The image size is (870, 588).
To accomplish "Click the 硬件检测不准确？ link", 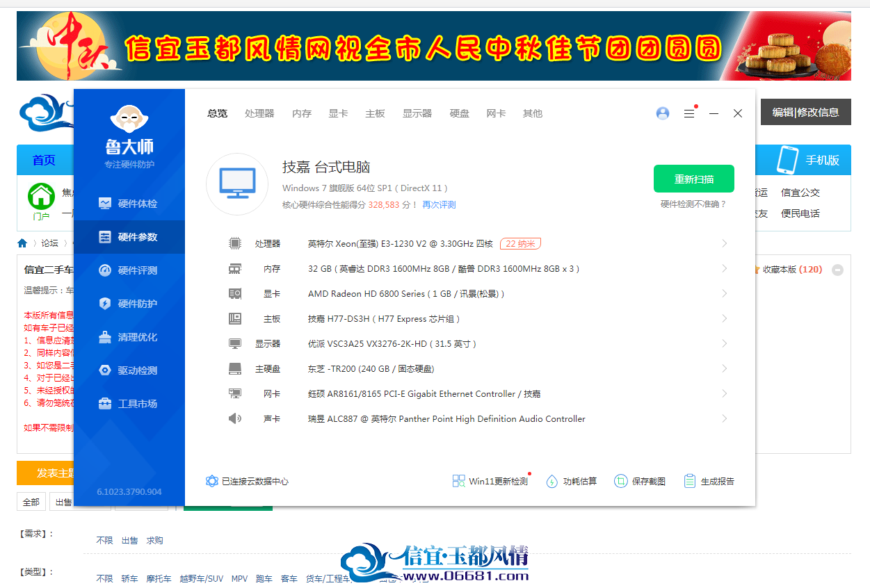I will point(693,204).
